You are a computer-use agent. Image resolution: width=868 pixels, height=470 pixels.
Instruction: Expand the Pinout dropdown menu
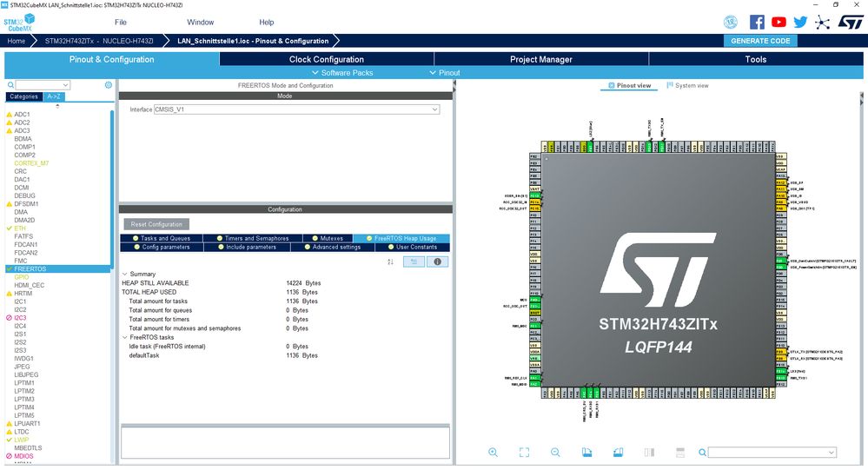click(445, 72)
